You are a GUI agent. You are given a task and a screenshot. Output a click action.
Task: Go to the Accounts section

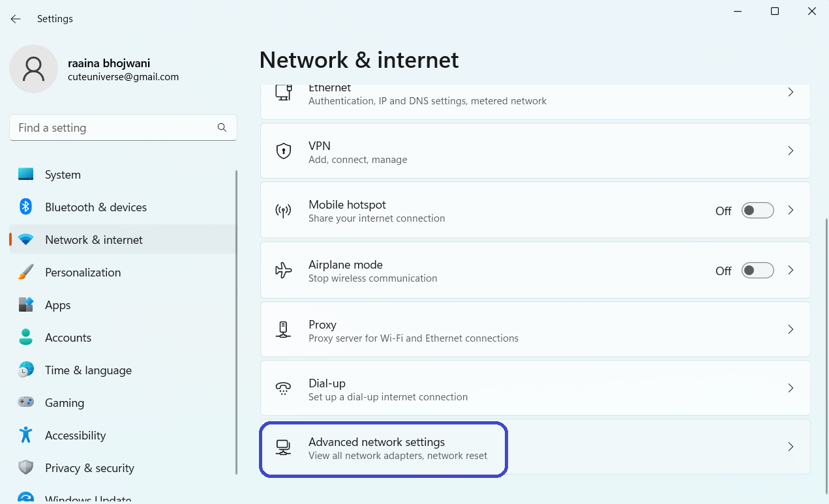click(68, 338)
